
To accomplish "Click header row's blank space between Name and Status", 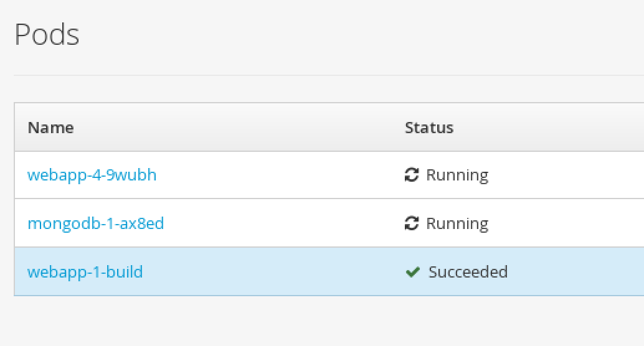I will [238, 128].
